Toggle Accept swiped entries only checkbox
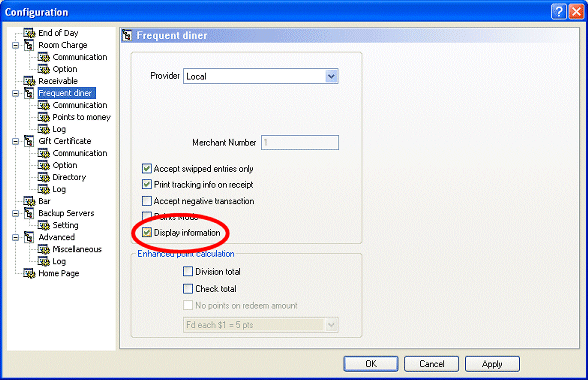Image resolution: width=588 pixels, height=380 pixels. (147, 169)
